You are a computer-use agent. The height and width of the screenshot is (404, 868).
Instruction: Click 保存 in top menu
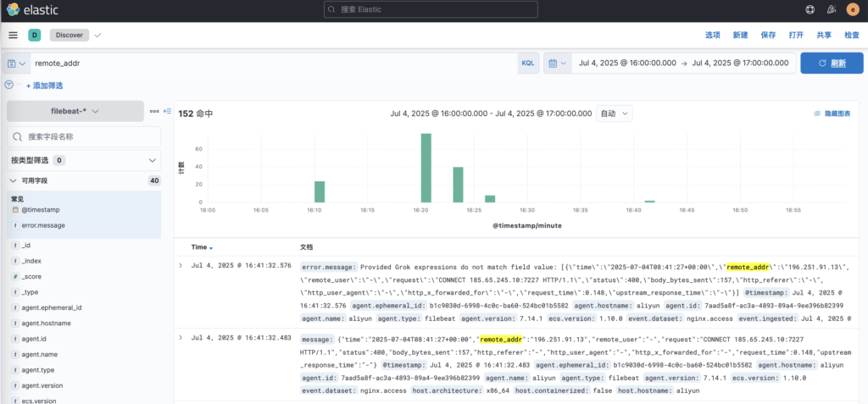(x=768, y=35)
